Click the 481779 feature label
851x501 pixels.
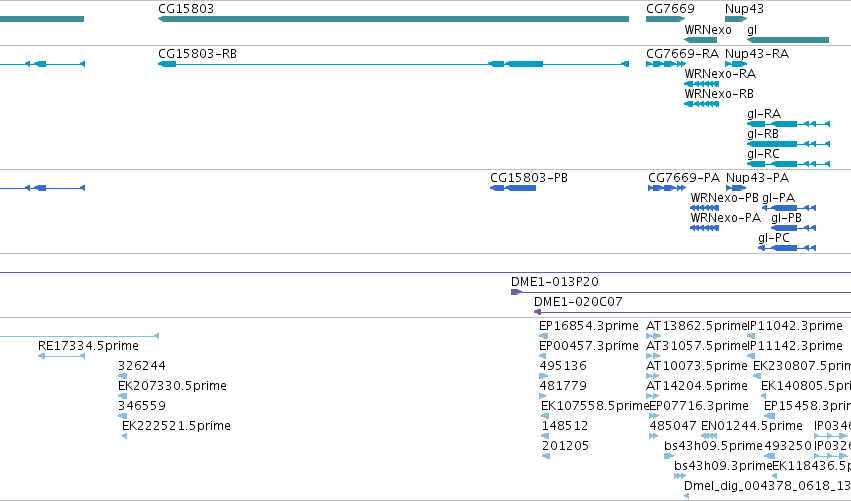563,386
